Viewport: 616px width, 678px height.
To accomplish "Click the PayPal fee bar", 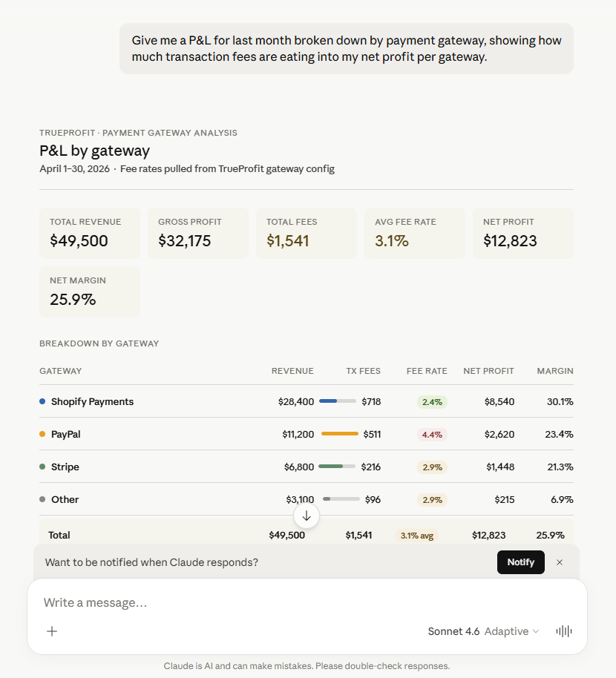I will tap(340, 434).
